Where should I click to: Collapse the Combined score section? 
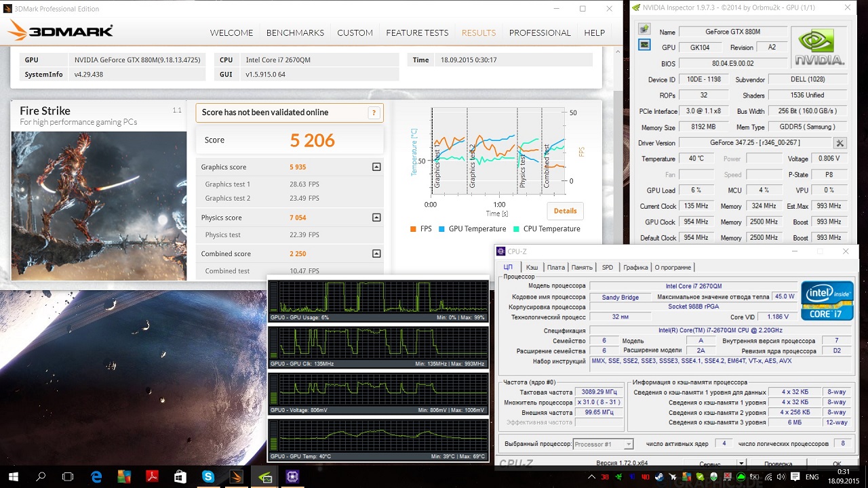click(376, 253)
